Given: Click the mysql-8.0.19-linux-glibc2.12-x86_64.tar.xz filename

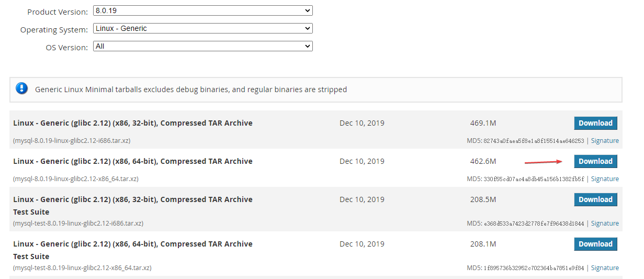Looking at the screenshot, I should pyautogui.click(x=76, y=179).
